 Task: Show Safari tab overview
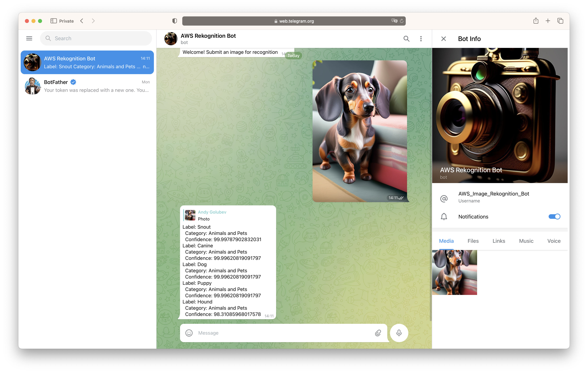coord(560,21)
